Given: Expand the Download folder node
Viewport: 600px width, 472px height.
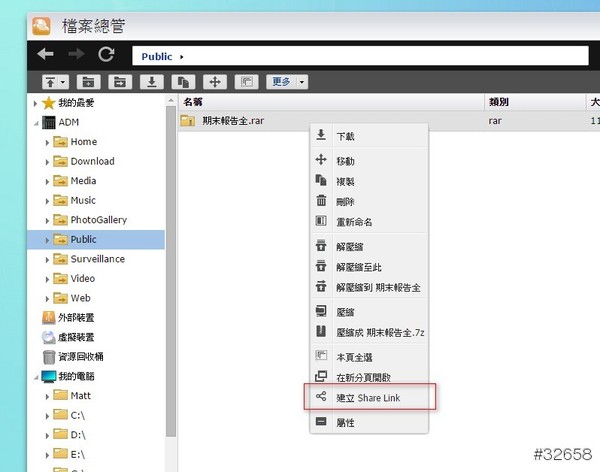Looking at the screenshot, I should 47,162.
